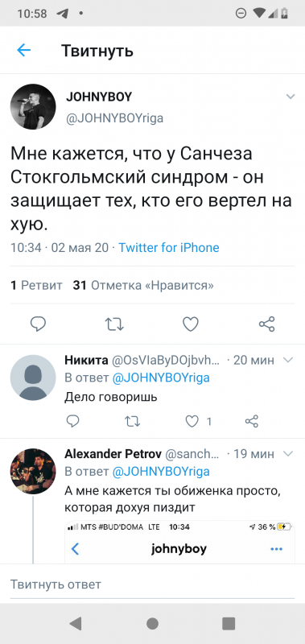Screen dimensions: 305x644
Task: View the 1 Ретвит list
Action: pos(36,285)
